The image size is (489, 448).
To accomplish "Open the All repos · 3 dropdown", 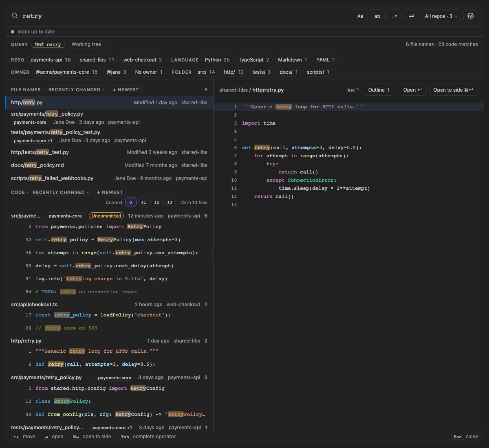I will (x=441, y=16).
